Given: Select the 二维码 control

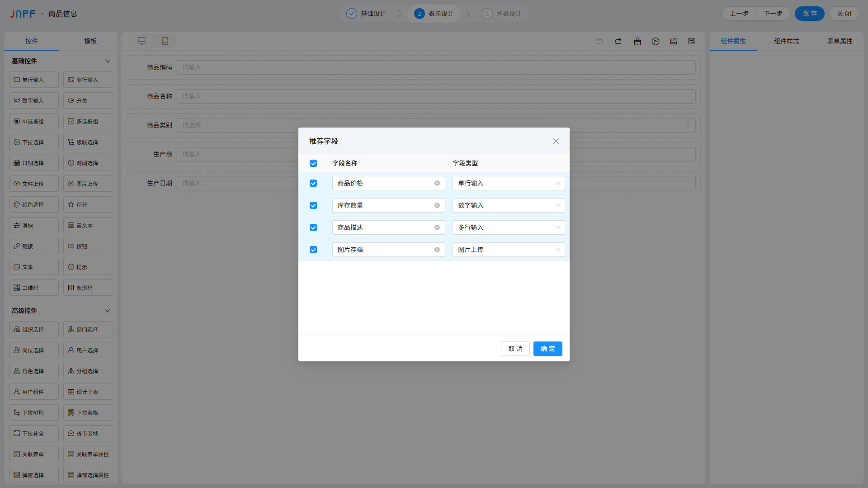Looking at the screenshot, I should click(x=34, y=288).
